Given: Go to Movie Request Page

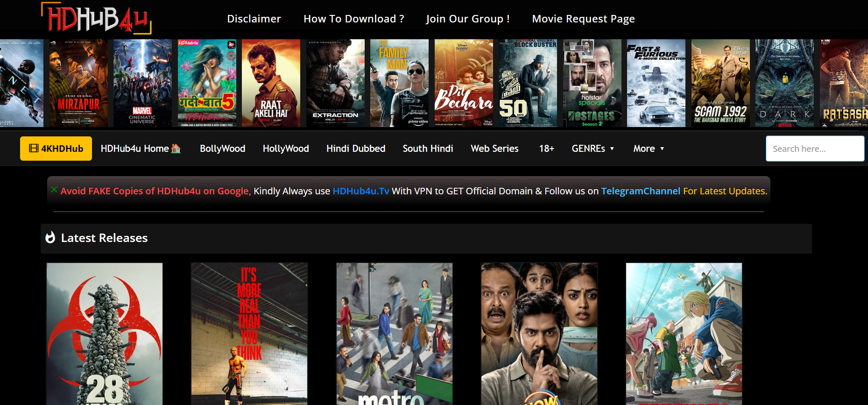Looking at the screenshot, I should coord(583,19).
